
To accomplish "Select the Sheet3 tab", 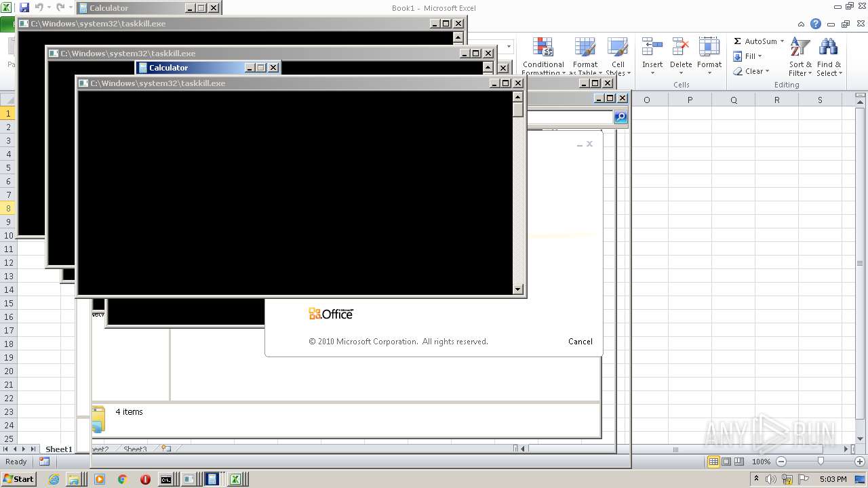I will (x=135, y=449).
